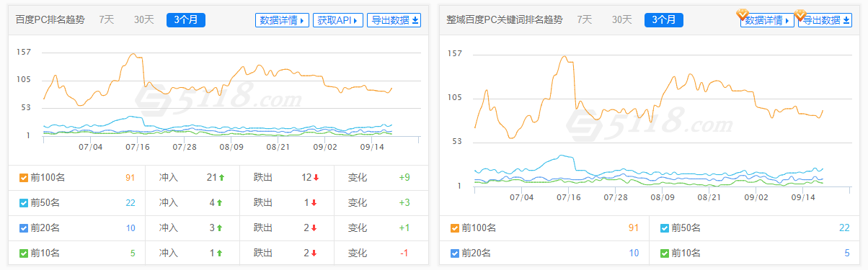
Task: Switch right chart to 7天 range
Action: click(585, 19)
